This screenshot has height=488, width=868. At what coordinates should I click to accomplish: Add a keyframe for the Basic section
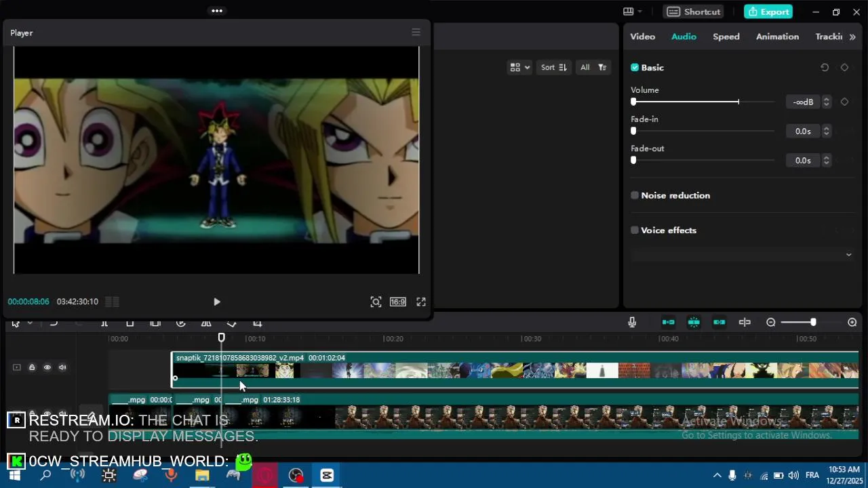[844, 68]
